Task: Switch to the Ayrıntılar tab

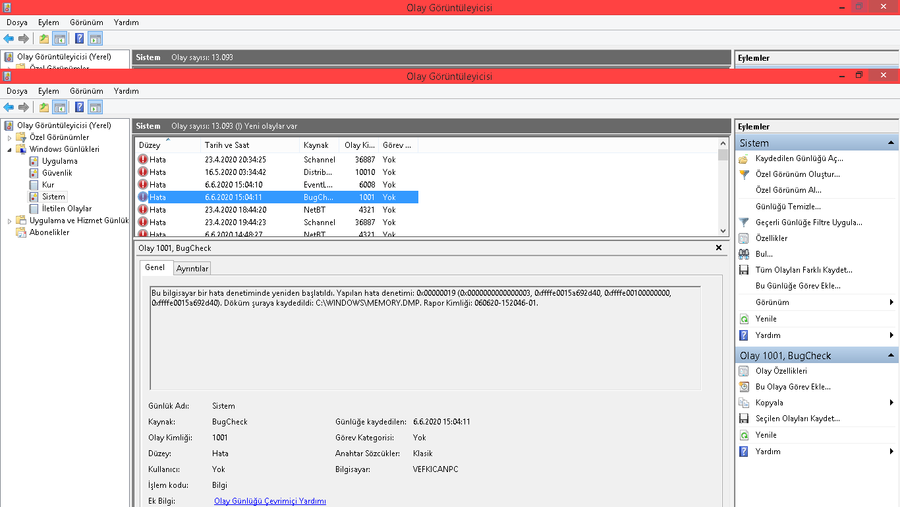Action: pos(192,268)
